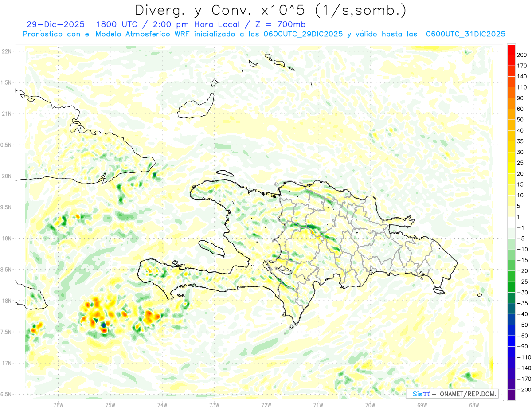Screen dimensions: 532x411
Task: Click the longitude label "70W"
Action: [x=370, y=405]
